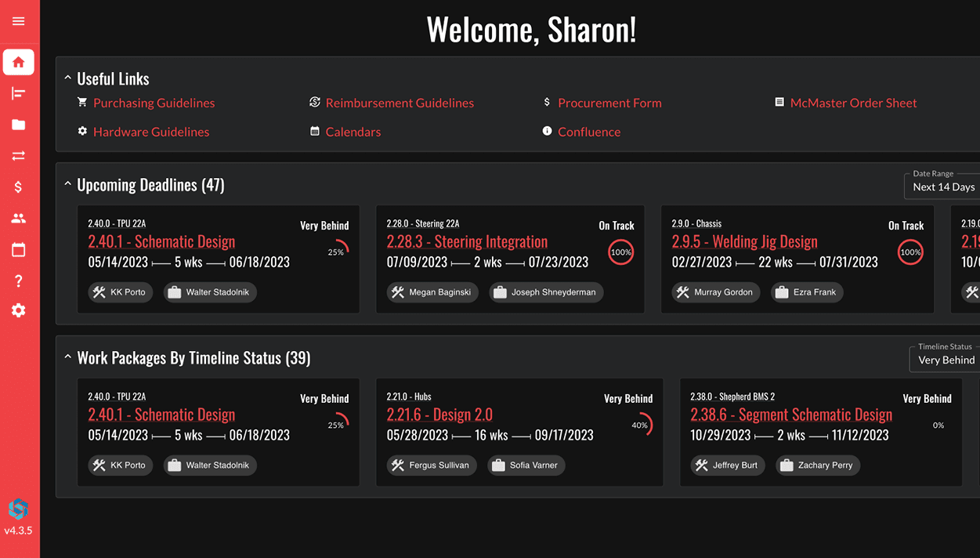Screen dimensions: 980x558
Task: Click the 40% progress circle for Design 2.0
Action: [642, 426]
